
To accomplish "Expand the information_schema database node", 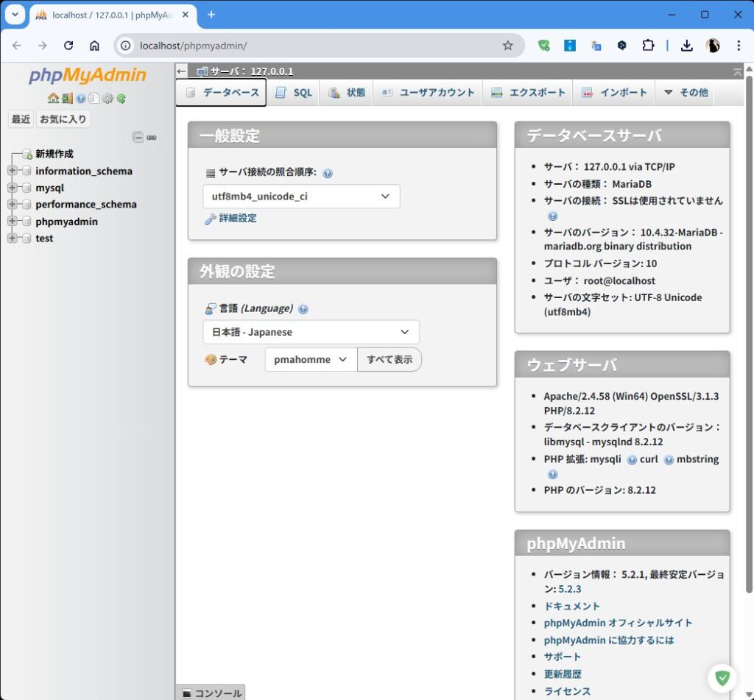I will coord(12,171).
